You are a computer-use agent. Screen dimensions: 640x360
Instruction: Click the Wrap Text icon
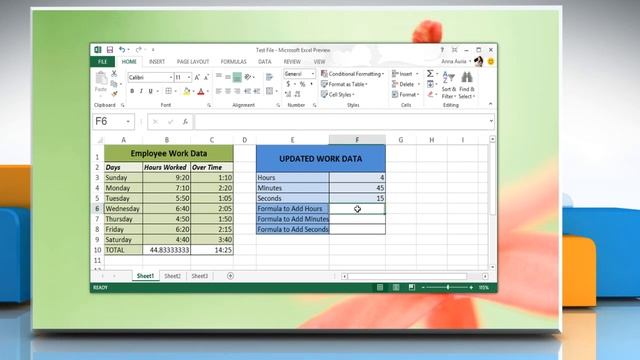(x=269, y=77)
